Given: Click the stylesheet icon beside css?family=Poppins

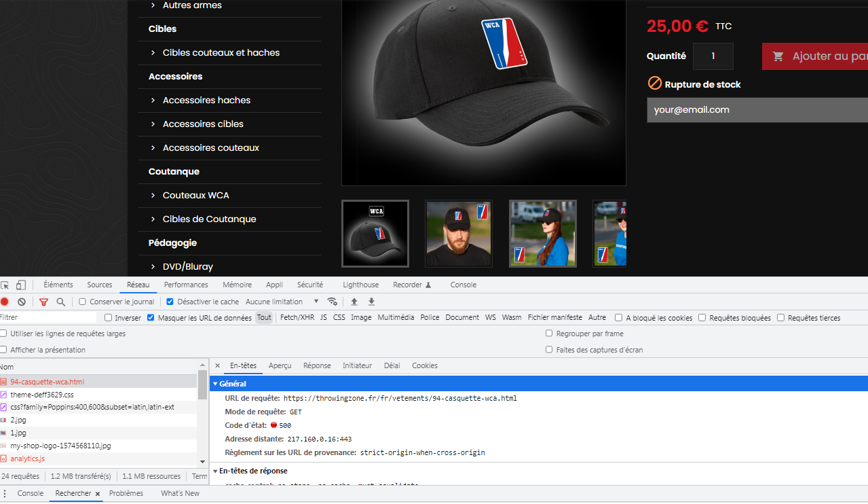Looking at the screenshot, I should click(x=3, y=408).
